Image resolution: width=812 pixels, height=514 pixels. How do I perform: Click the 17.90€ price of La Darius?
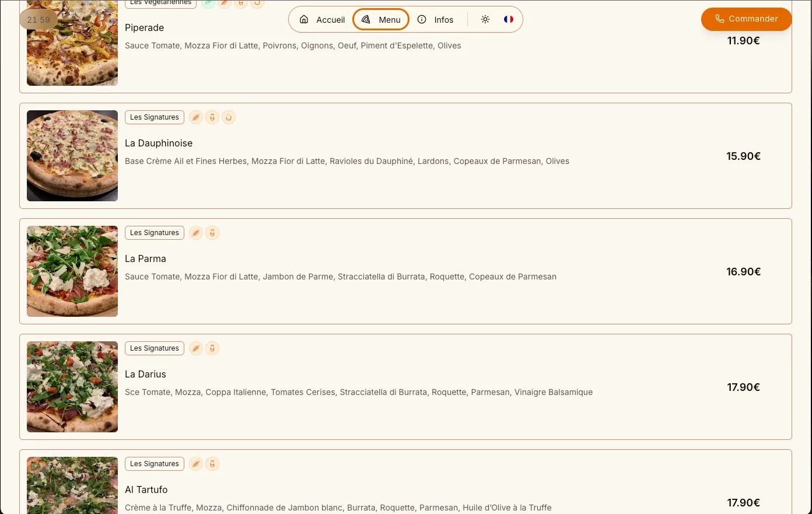point(744,387)
